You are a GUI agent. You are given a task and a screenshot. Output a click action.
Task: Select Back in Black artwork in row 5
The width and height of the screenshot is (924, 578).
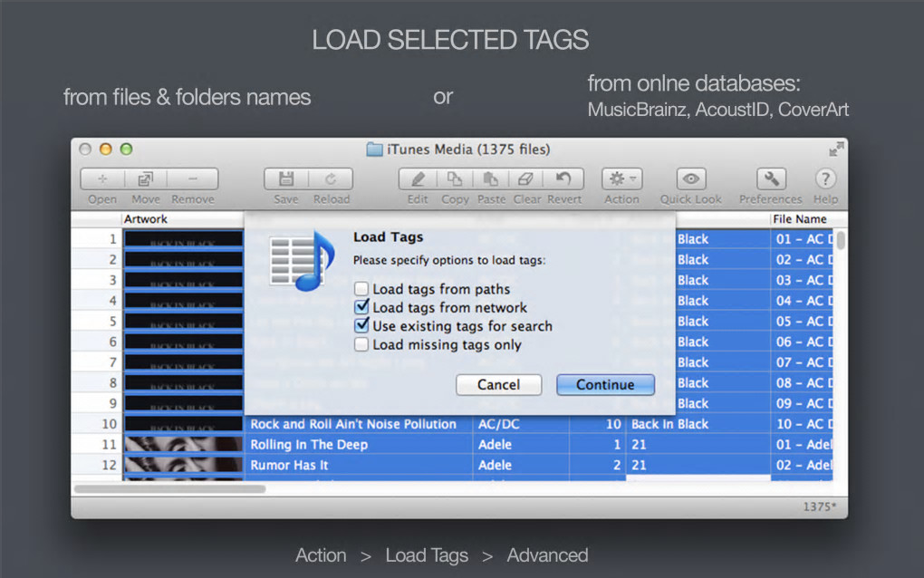click(x=183, y=321)
